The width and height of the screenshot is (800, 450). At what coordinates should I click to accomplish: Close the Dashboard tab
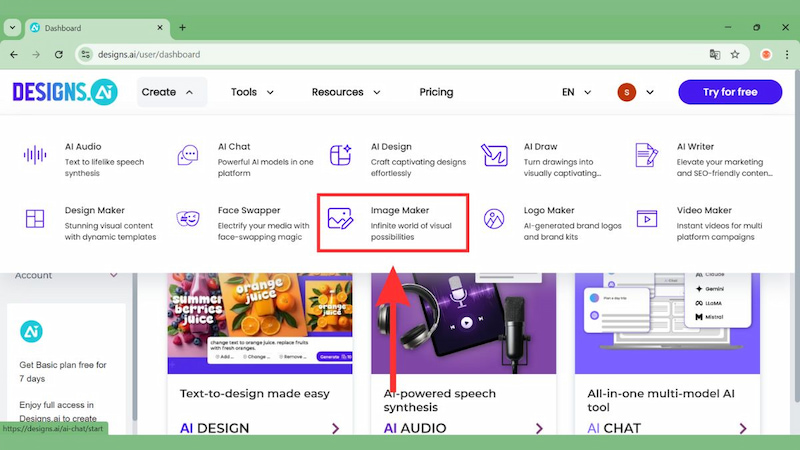tap(160, 28)
